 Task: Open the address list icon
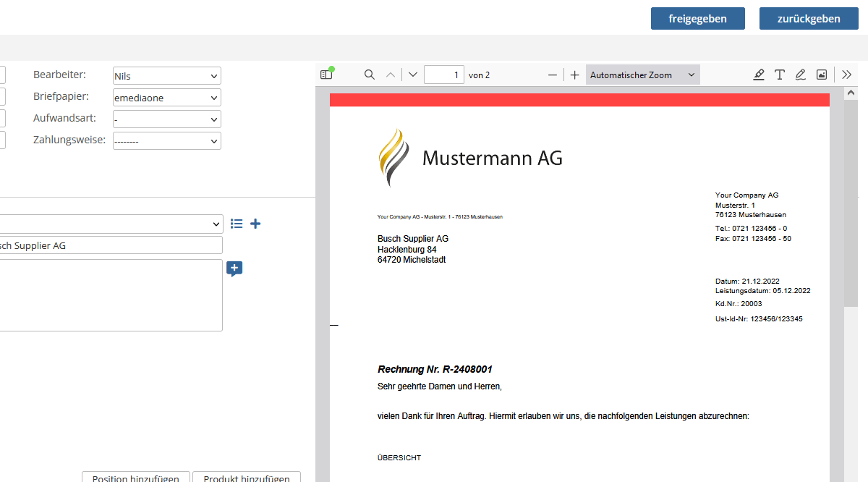pos(237,224)
